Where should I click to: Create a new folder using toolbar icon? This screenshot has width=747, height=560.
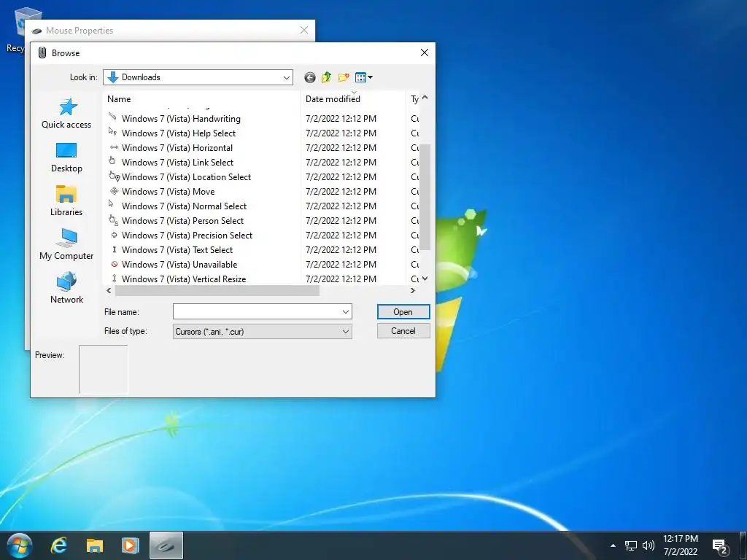344,77
